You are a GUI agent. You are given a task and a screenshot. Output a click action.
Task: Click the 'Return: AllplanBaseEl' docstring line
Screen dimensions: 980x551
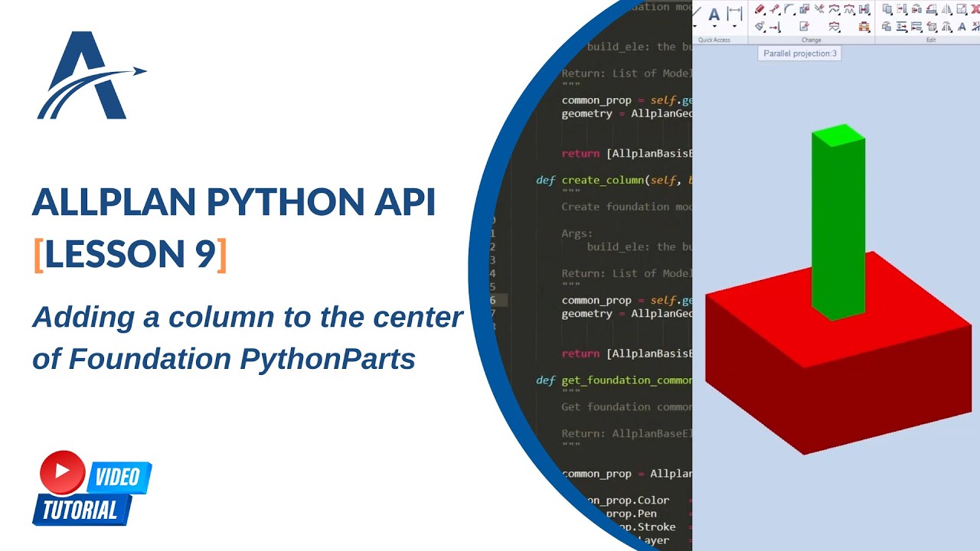click(x=626, y=434)
